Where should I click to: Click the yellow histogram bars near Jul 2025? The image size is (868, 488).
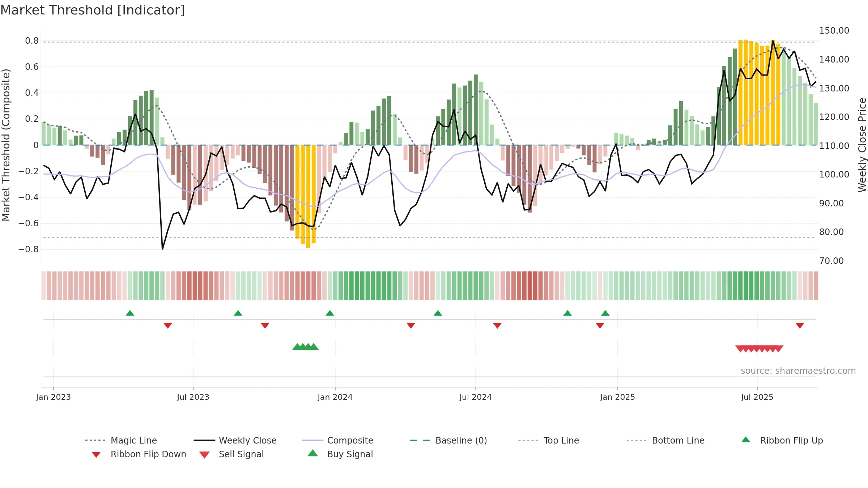pos(759,93)
